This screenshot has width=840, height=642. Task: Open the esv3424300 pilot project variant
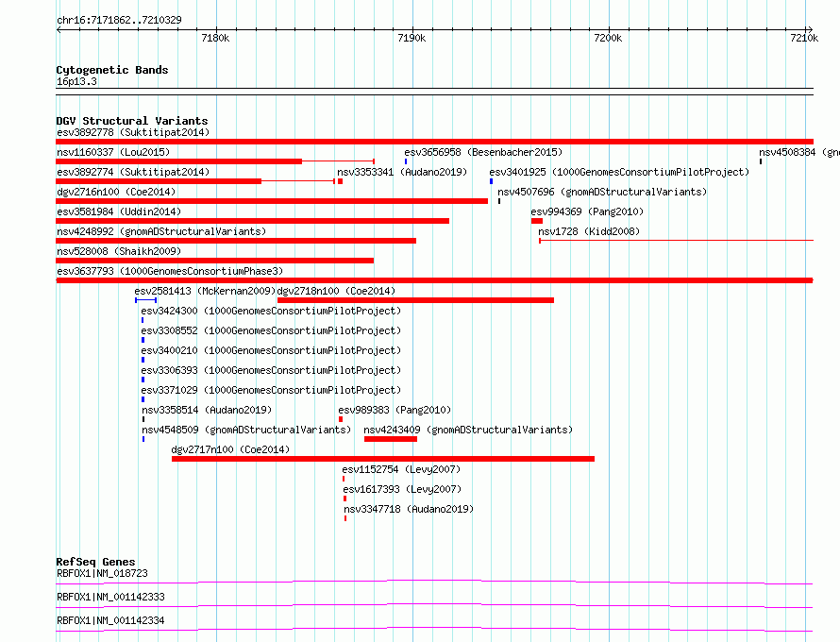tap(271, 311)
